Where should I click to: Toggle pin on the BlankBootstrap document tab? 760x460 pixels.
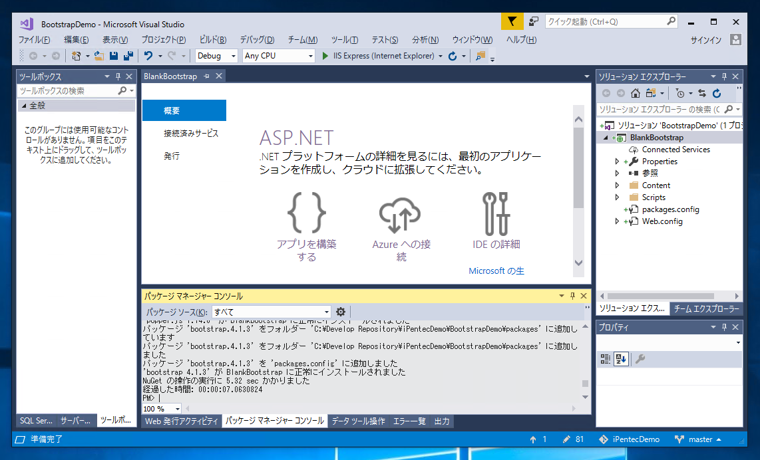(x=207, y=76)
